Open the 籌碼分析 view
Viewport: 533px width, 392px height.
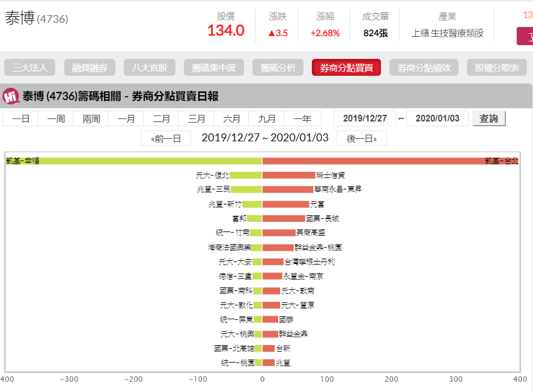pos(279,67)
